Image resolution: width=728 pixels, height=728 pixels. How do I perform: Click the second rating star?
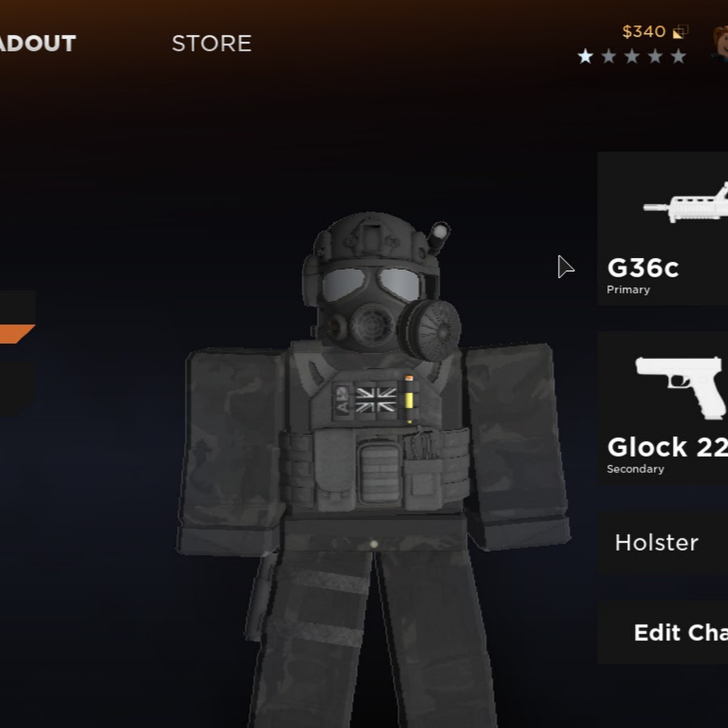608,56
